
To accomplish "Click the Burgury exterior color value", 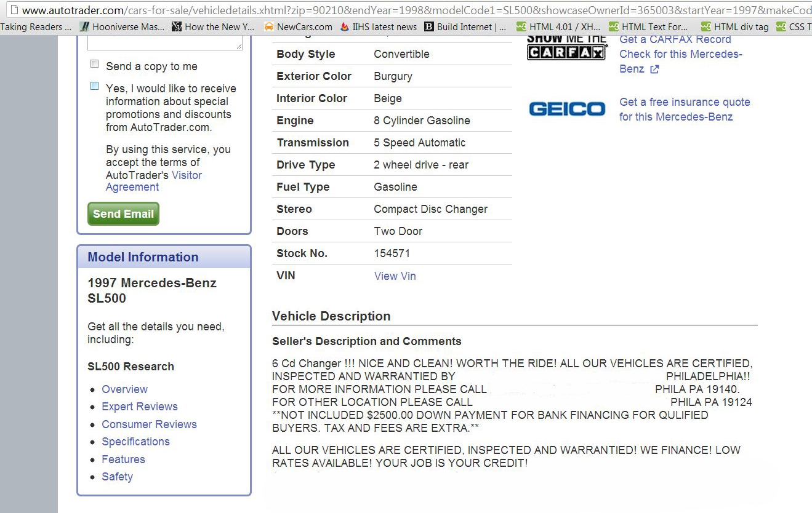I will click(393, 76).
